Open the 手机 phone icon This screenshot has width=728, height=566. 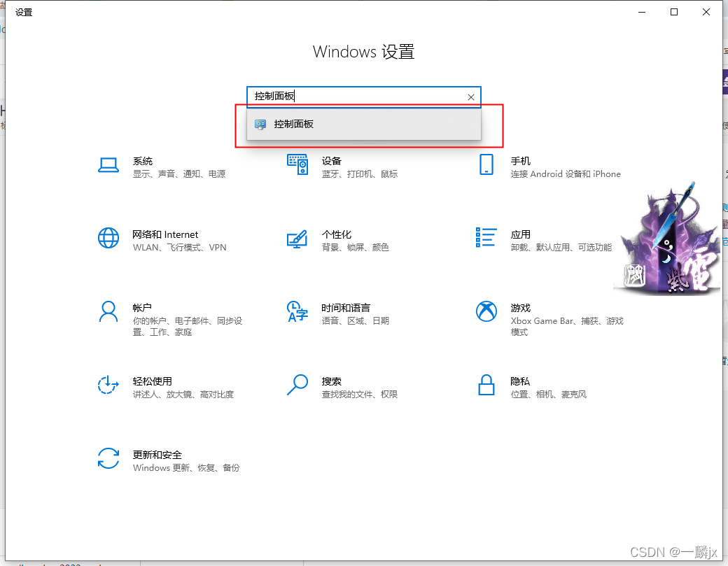click(x=486, y=164)
